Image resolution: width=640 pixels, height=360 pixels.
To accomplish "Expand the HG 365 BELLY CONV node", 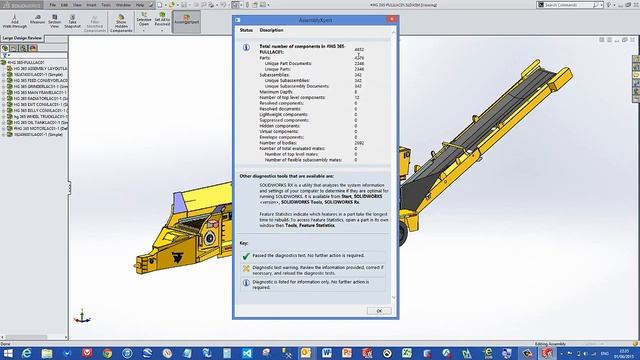I will pyautogui.click(x=4, y=111).
